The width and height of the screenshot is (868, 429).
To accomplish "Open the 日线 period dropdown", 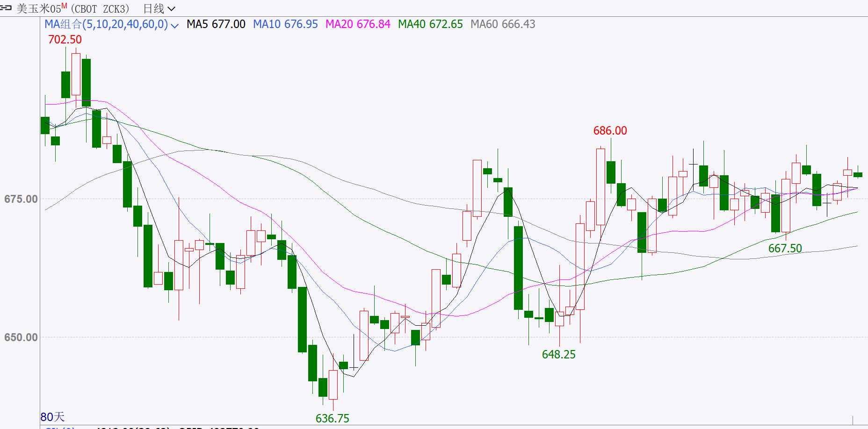I will (x=159, y=8).
